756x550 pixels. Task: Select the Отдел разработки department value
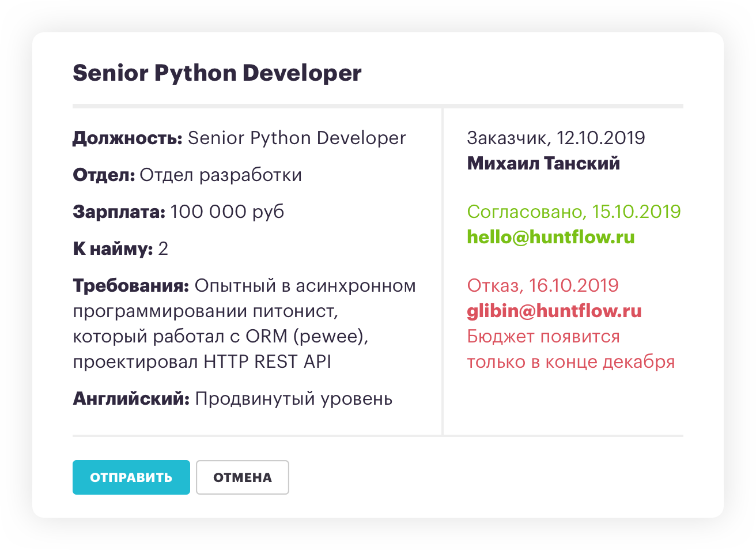pyautogui.click(x=221, y=175)
